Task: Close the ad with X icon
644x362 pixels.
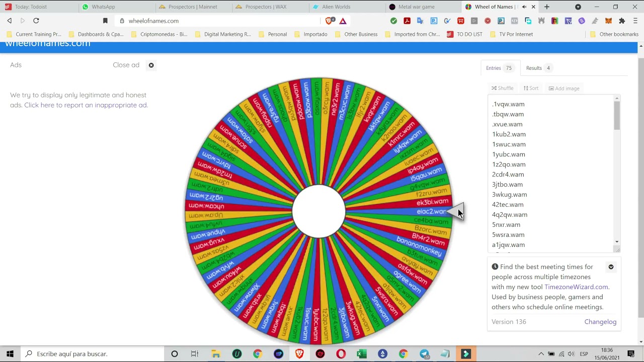Action: click(151, 65)
